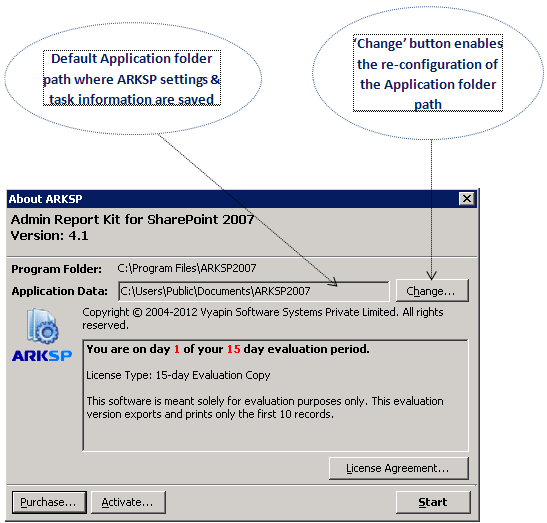
Task: Click the Admin Report Kit for SharePoint heading
Action: pyautogui.click(x=132, y=219)
